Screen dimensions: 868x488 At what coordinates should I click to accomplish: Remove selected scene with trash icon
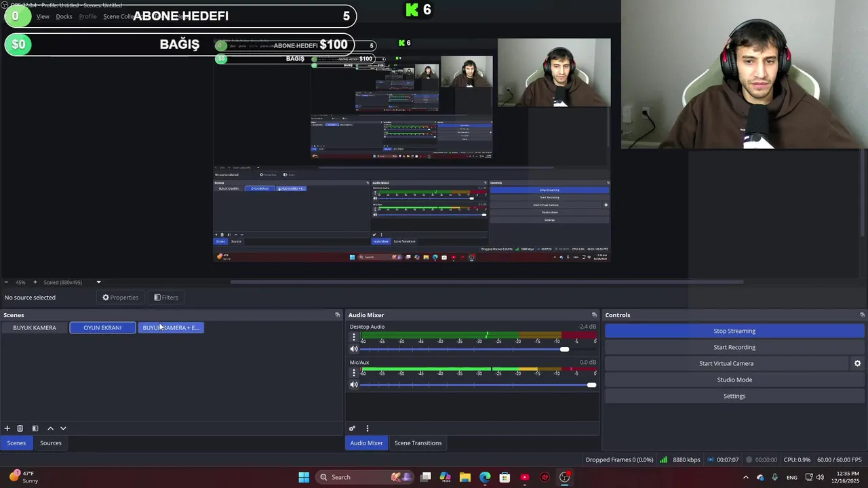(x=20, y=428)
